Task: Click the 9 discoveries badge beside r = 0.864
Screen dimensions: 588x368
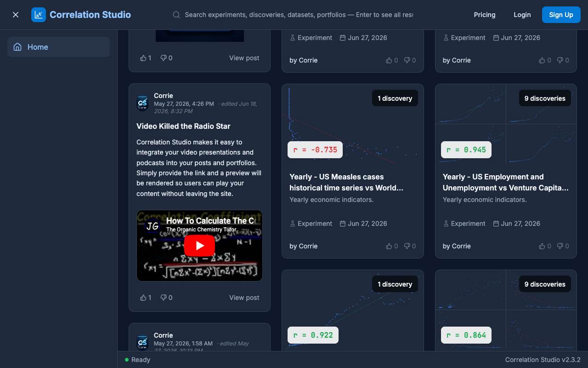Action: 545,284
